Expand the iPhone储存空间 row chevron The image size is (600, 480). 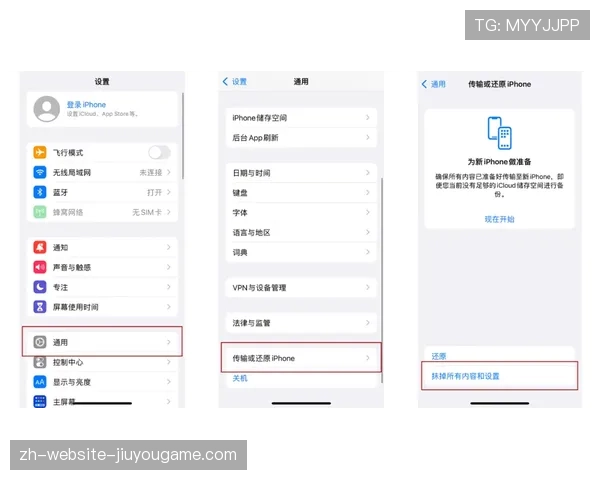pyautogui.click(x=368, y=118)
